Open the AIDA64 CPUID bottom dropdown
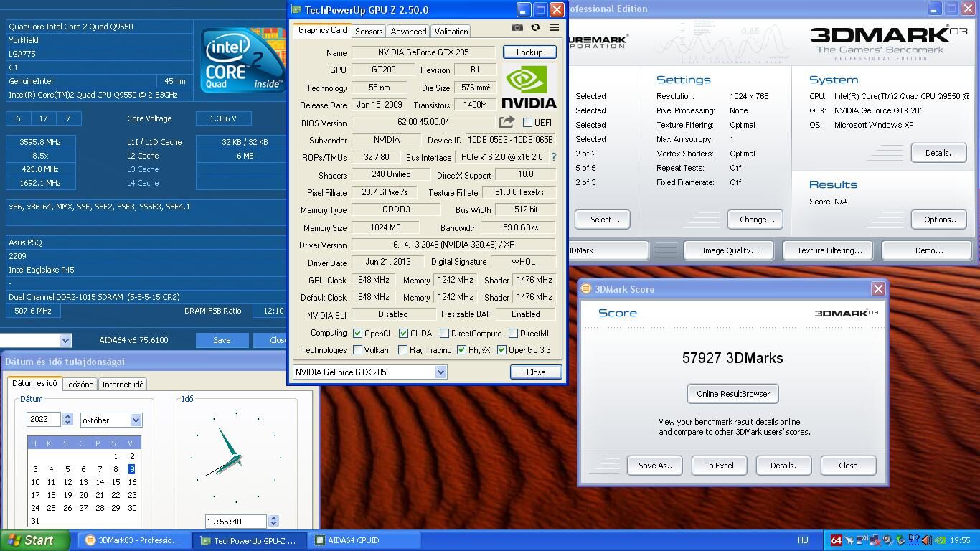 [x=65, y=340]
